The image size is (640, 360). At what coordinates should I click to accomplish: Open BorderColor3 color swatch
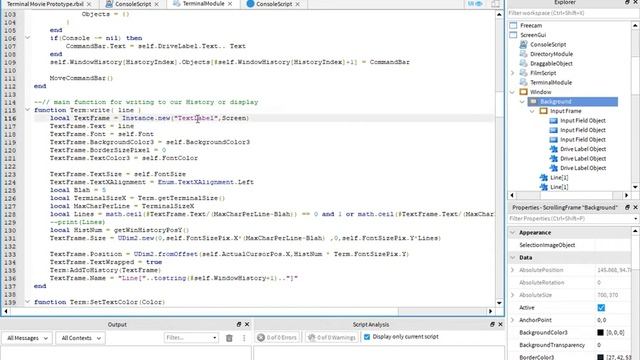point(600,357)
